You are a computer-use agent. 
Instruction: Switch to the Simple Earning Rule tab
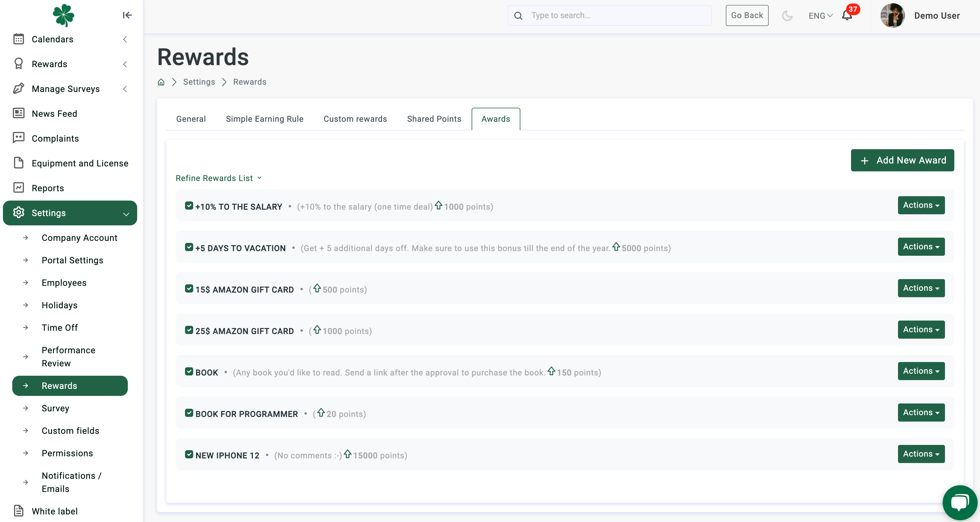[x=265, y=119]
